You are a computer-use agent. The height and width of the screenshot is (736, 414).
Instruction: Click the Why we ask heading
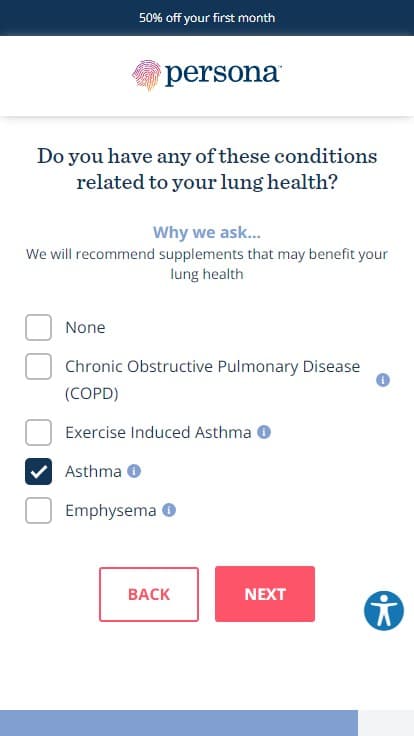coord(207,232)
